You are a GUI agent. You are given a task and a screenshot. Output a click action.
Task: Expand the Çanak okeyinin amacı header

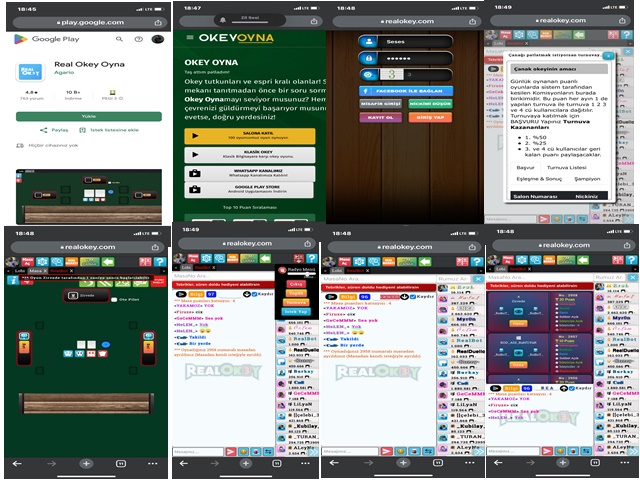[559, 69]
